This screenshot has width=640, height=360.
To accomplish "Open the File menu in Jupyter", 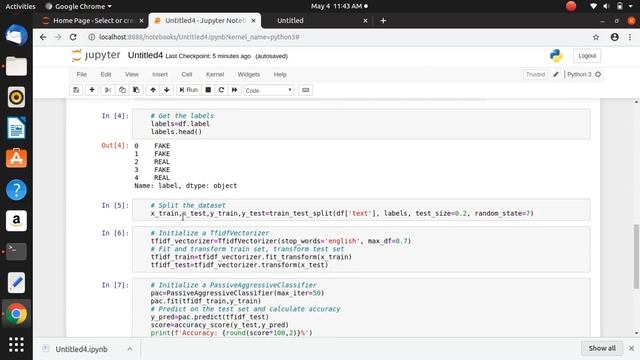I will point(82,74).
